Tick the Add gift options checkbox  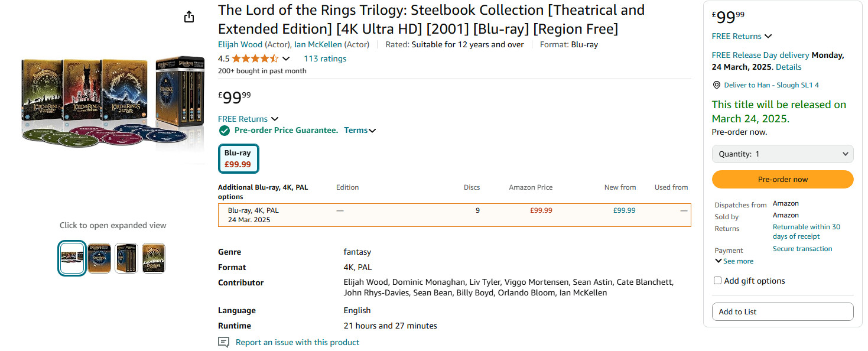coord(717,281)
